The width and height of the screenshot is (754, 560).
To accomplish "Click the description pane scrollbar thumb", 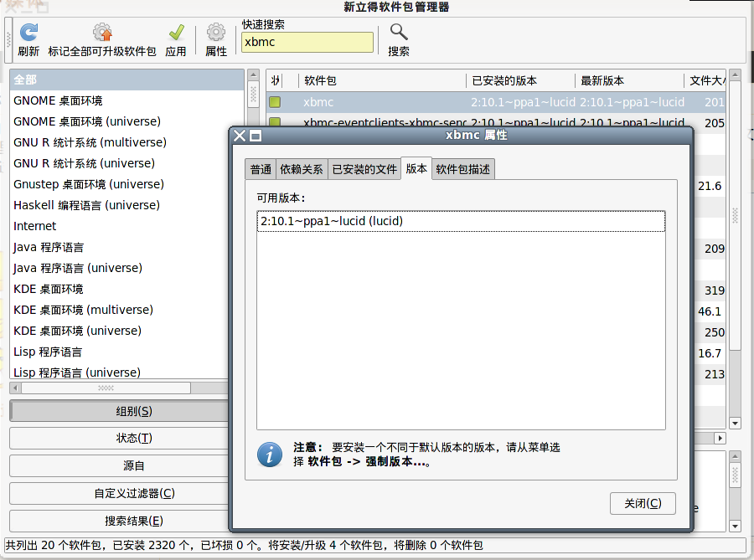I will (x=735, y=475).
